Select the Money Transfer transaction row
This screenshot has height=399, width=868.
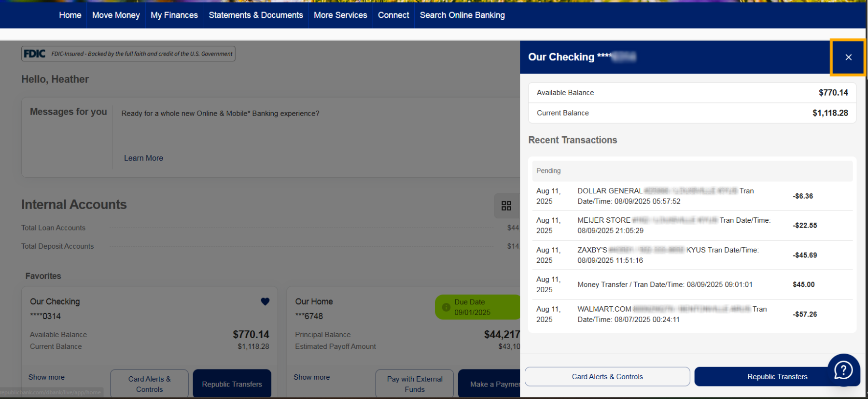pyautogui.click(x=692, y=285)
